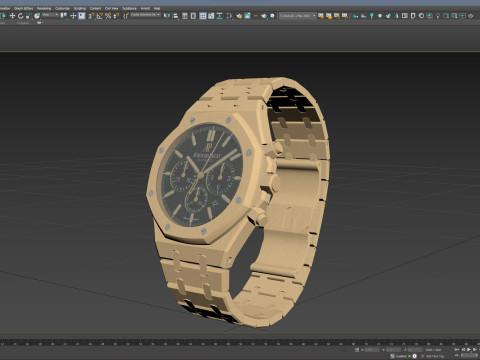
Task: Open the Arnold menu
Action: click(145, 8)
